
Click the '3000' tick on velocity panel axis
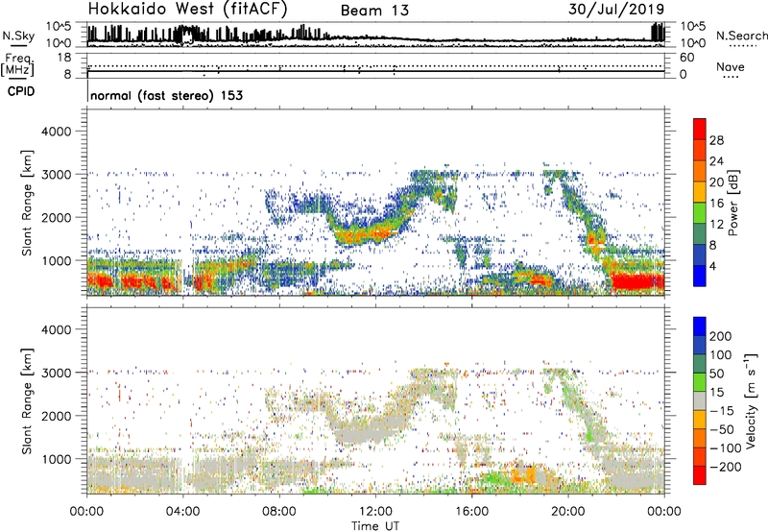[x=56, y=373]
